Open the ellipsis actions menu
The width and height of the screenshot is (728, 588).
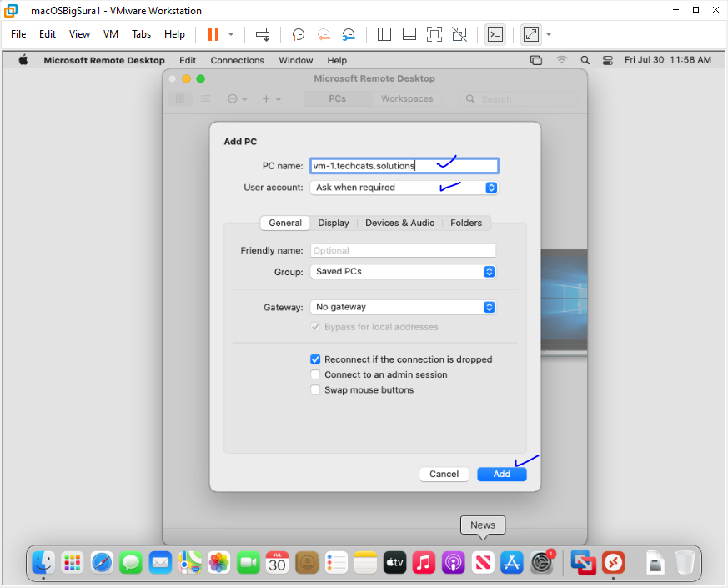(238, 98)
